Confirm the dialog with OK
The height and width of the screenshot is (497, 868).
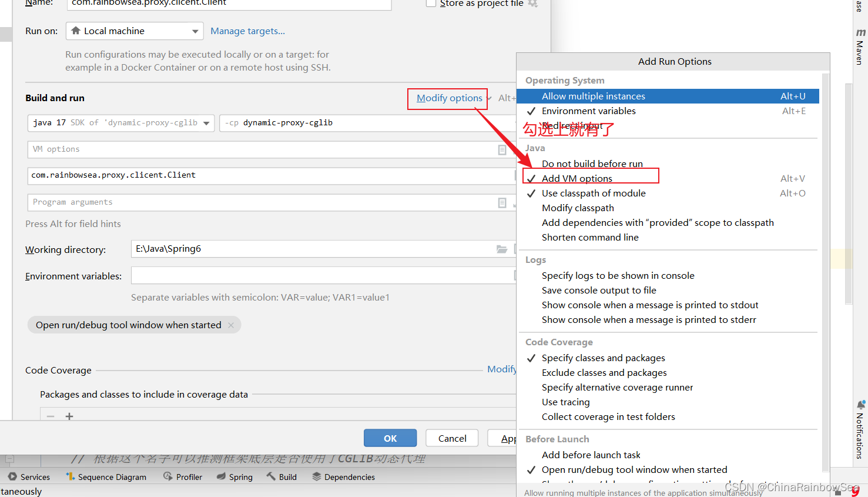(x=390, y=438)
